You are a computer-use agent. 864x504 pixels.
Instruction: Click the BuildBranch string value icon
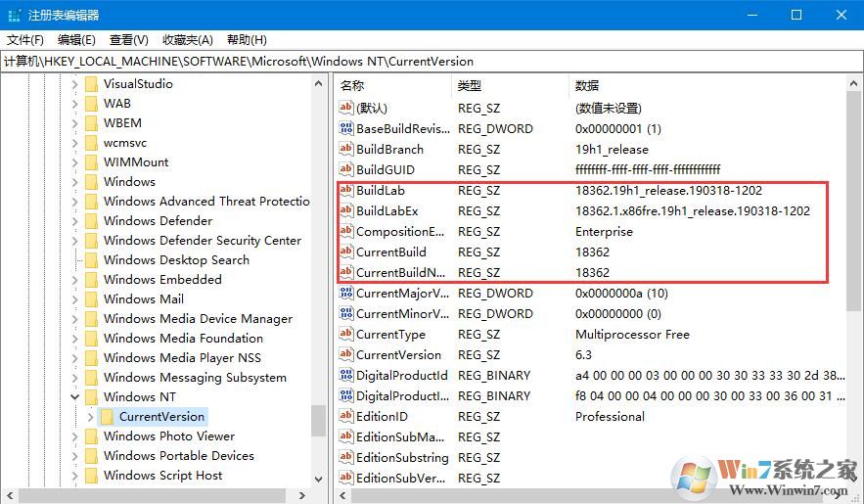point(346,149)
